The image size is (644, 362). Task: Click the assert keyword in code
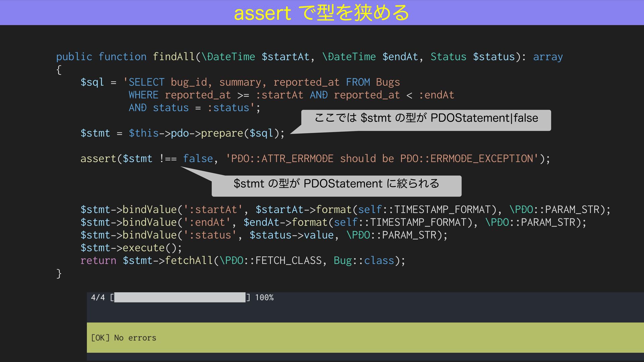(x=98, y=159)
